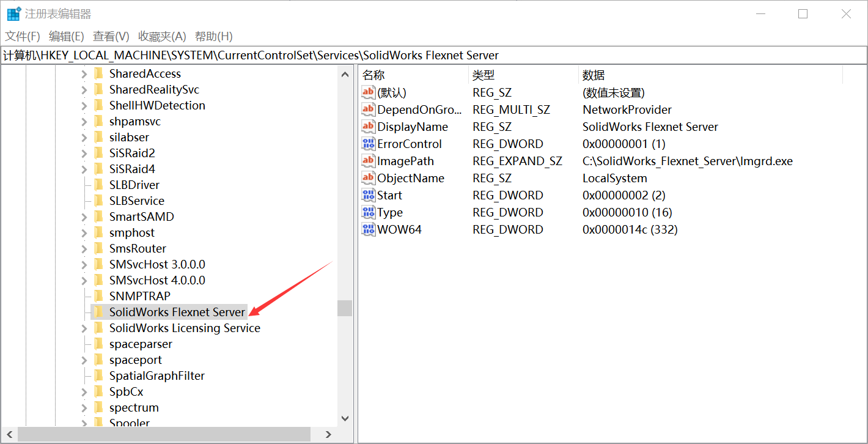Click the data C:\SolidWorks_Flexnet_Server\lmgrd.exe
Image resolution: width=868 pixels, height=444 pixels.
tap(688, 161)
